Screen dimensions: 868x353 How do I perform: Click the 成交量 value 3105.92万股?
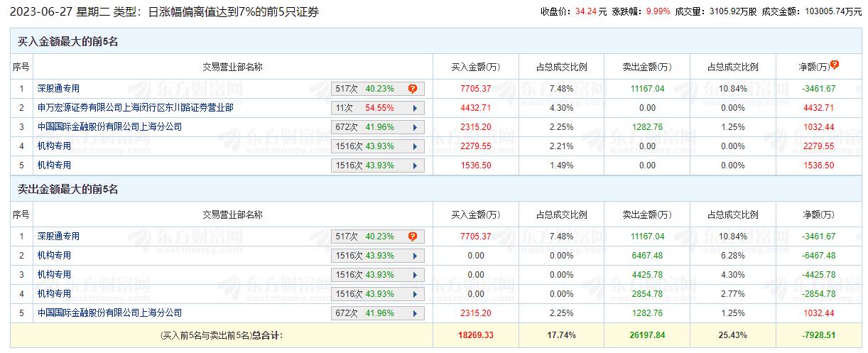coord(734,11)
